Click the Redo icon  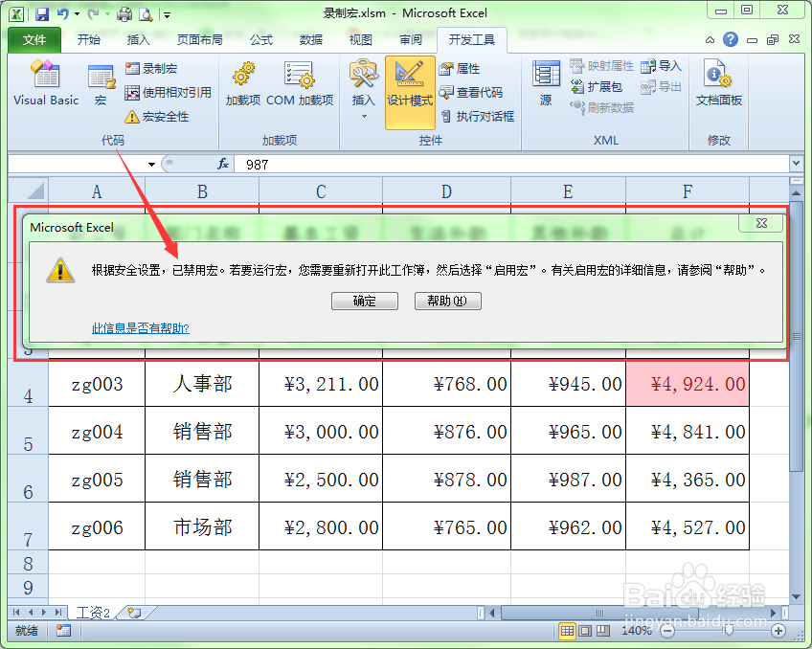point(94,14)
